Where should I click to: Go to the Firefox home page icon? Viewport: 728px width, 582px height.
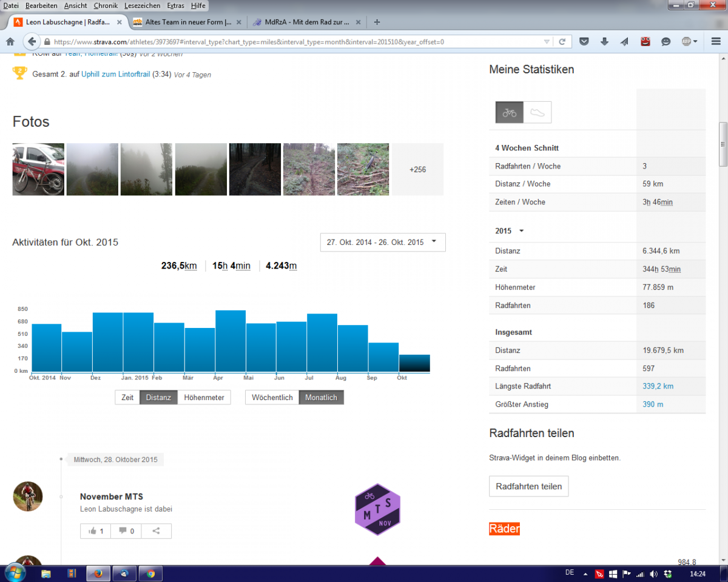10,42
